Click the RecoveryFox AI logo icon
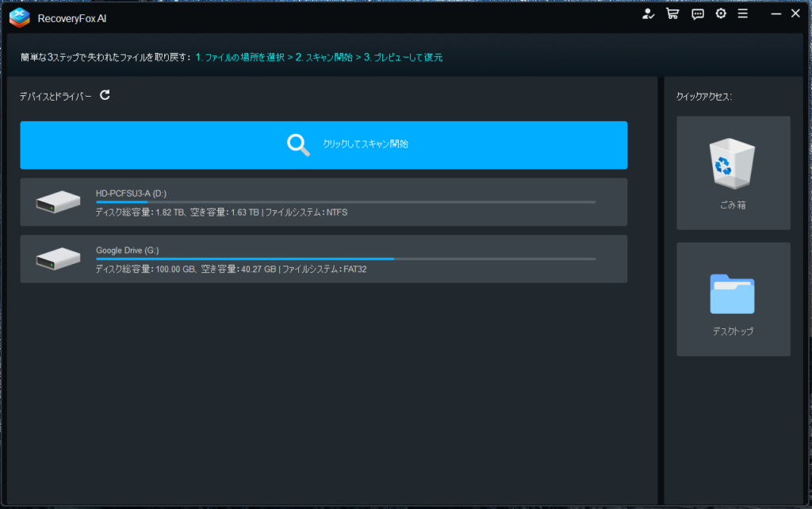This screenshot has width=812, height=509. (x=19, y=17)
